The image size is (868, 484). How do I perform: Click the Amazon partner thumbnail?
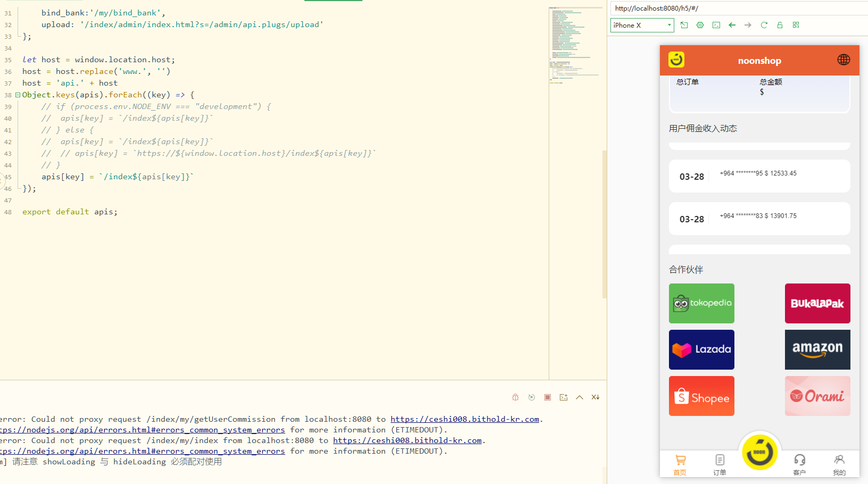(x=817, y=349)
